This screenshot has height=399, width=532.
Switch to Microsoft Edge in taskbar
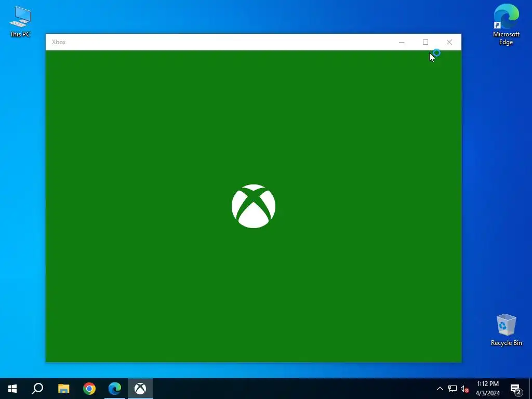point(115,389)
